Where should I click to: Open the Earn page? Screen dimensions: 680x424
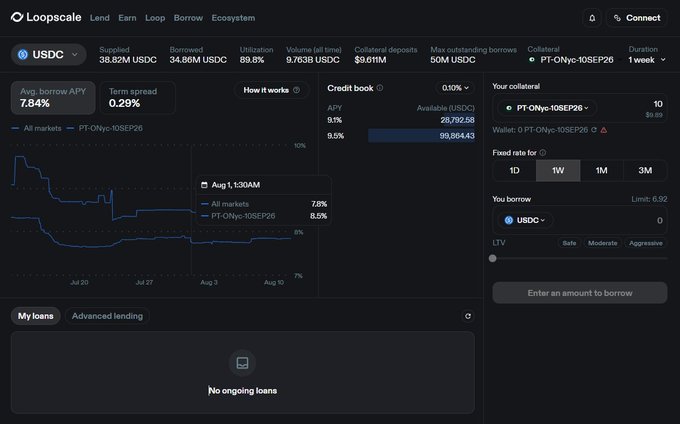click(127, 18)
